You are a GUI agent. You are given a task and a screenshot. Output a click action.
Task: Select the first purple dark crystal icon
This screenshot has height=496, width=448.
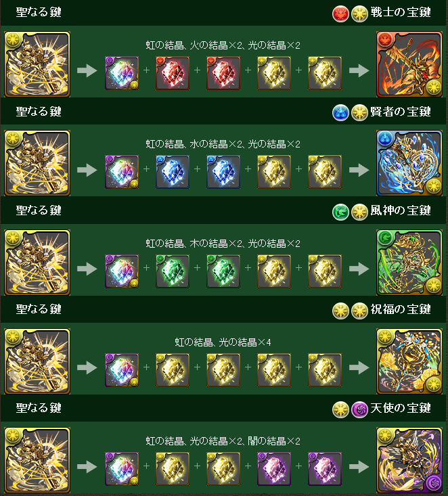click(x=274, y=469)
